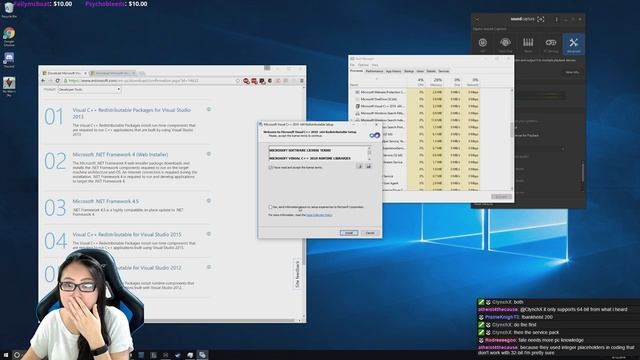Click the browser back arrow

tap(43, 81)
